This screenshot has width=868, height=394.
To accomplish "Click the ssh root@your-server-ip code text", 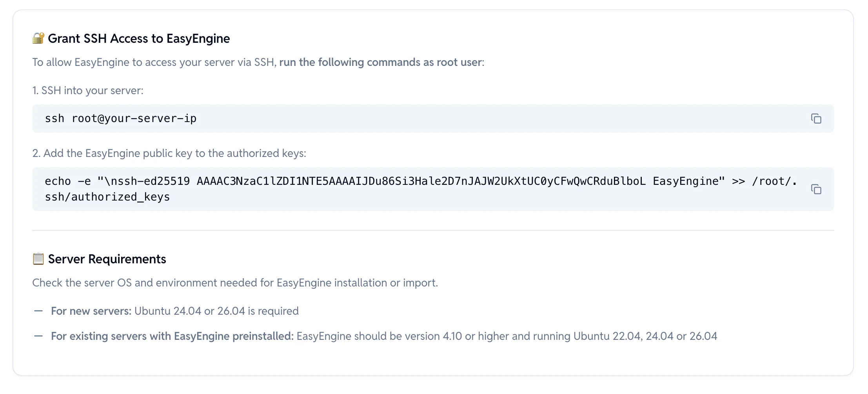I will coord(121,119).
